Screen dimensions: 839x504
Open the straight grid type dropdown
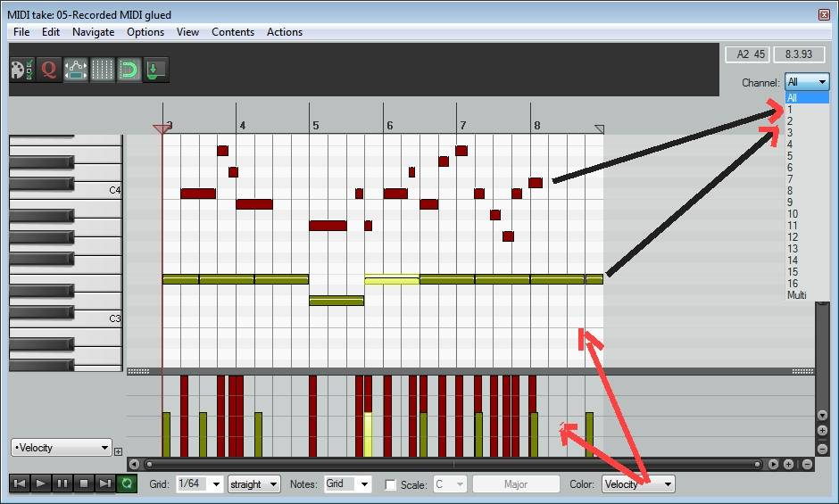[253, 484]
